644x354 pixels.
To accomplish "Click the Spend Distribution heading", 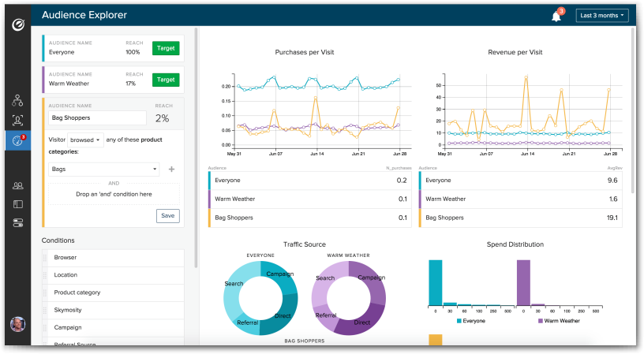I will pyautogui.click(x=515, y=244).
